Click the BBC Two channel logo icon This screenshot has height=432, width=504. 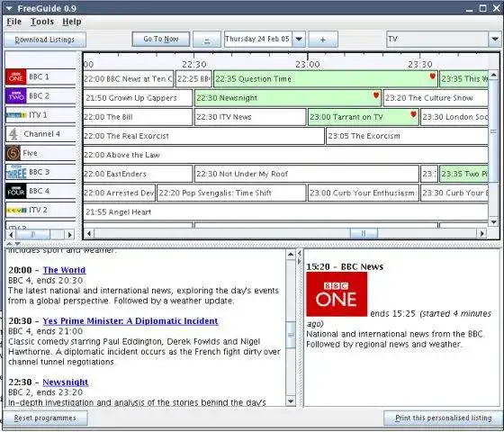coord(16,95)
